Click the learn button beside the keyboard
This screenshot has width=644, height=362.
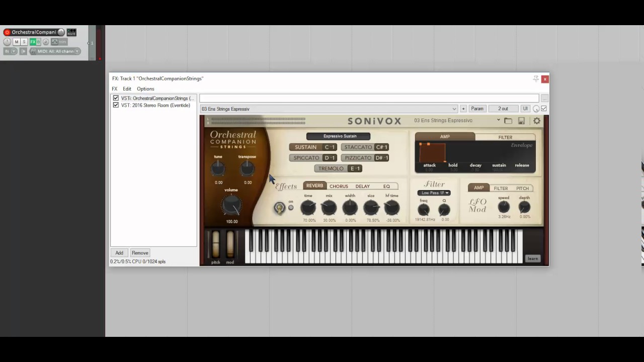532,258
